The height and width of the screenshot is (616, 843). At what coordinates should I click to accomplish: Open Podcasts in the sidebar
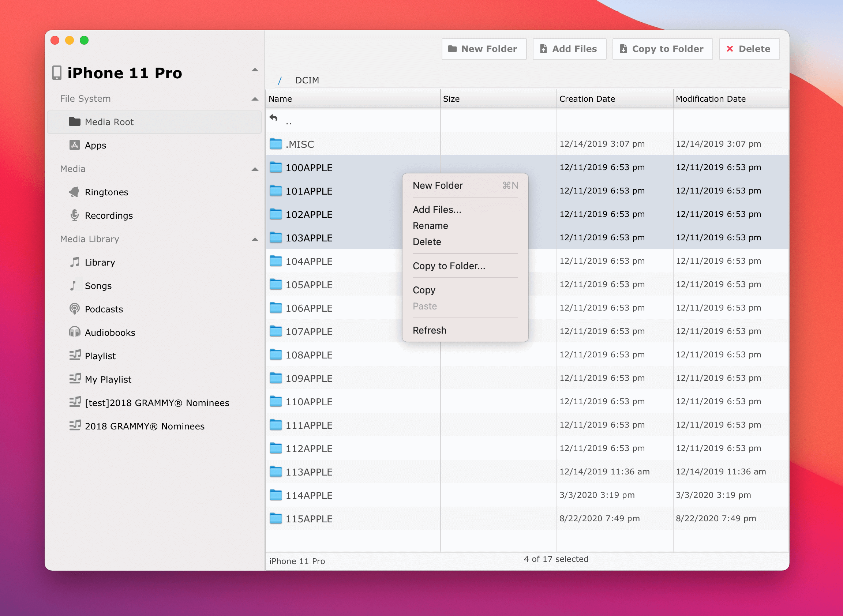click(x=154, y=309)
